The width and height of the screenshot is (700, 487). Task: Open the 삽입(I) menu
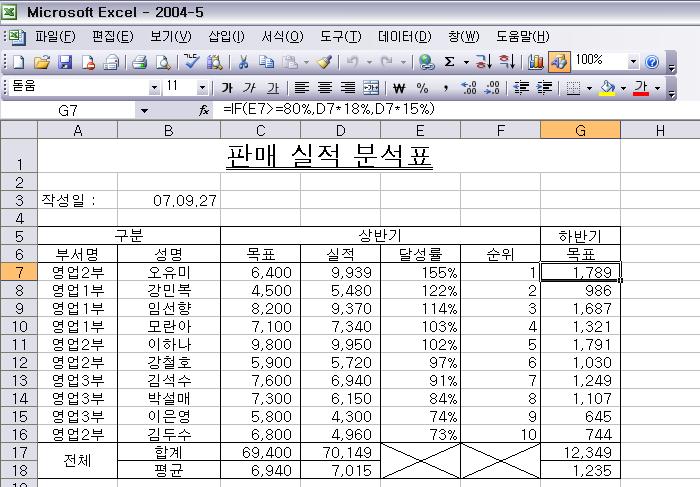(x=226, y=37)
